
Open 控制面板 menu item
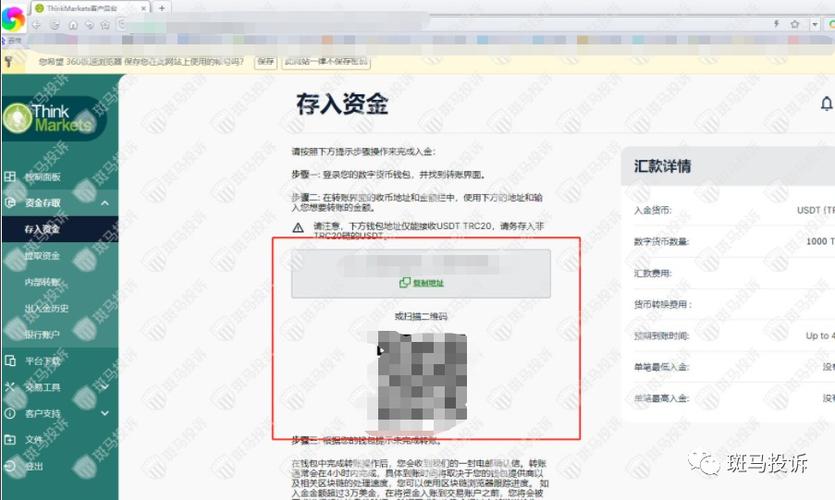coord(43,177)
